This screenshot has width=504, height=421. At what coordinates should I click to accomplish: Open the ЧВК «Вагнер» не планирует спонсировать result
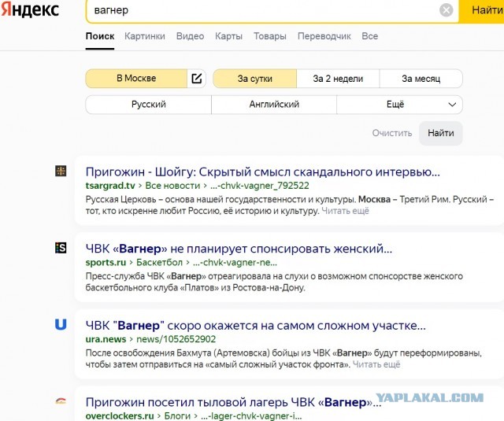(239, 249)
